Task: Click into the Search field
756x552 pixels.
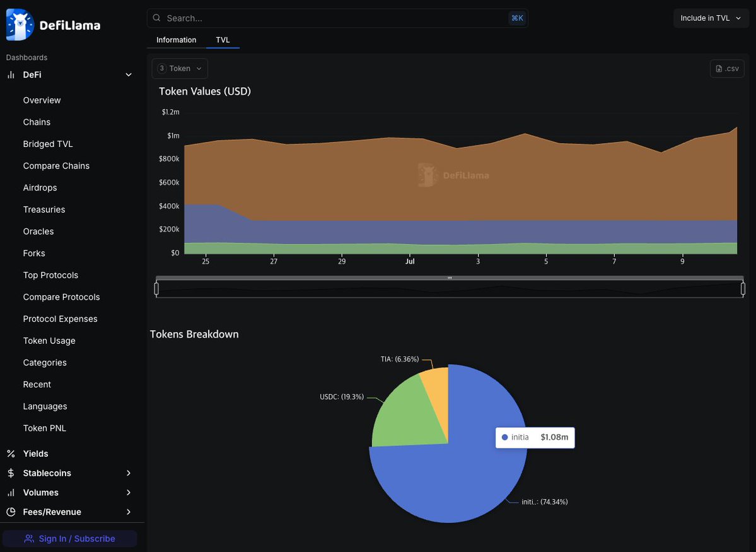Action: click(x=337, y=18)
